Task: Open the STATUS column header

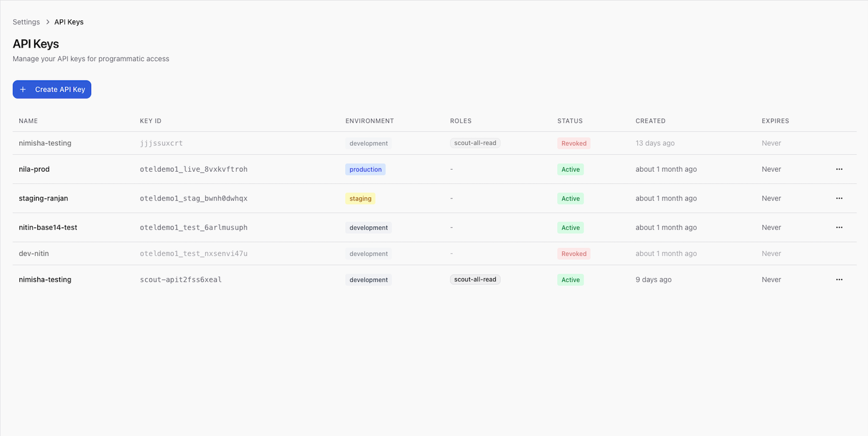Action: tap(570, 121)
